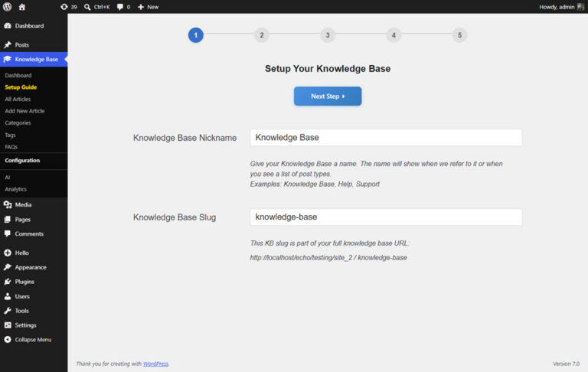This screenshot has width=588, height=372.
Task: Open Tools menu label
Action: coord(21,311)
